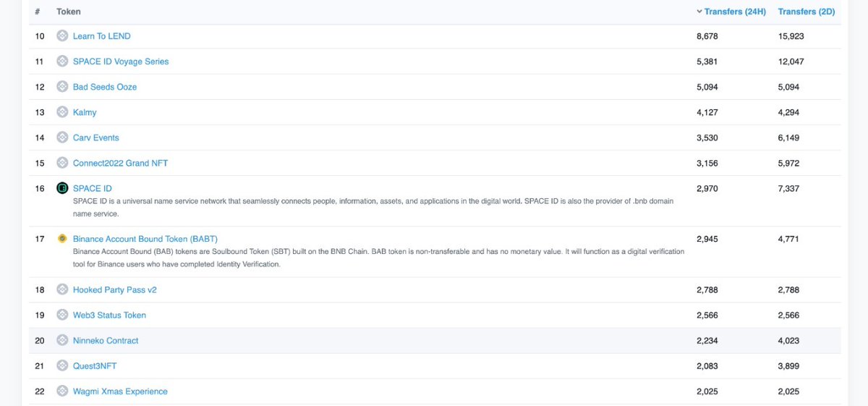Image resolution: width=868 pixels, height=406 pixels.
Task: Click the Carv Events token icon
Action: pyautogui.click(x=62, y=138)
